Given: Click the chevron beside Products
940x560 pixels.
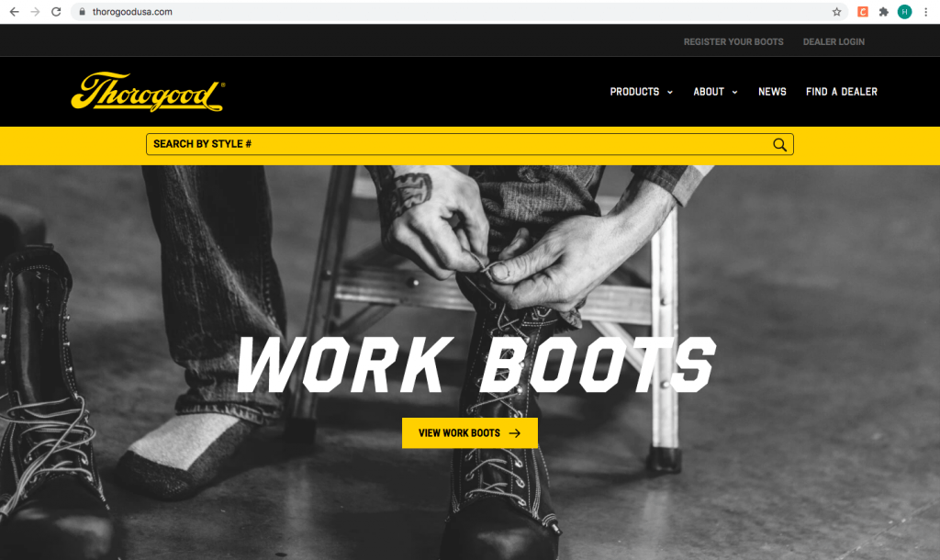Looking at the screenshot, I should 669,93.
